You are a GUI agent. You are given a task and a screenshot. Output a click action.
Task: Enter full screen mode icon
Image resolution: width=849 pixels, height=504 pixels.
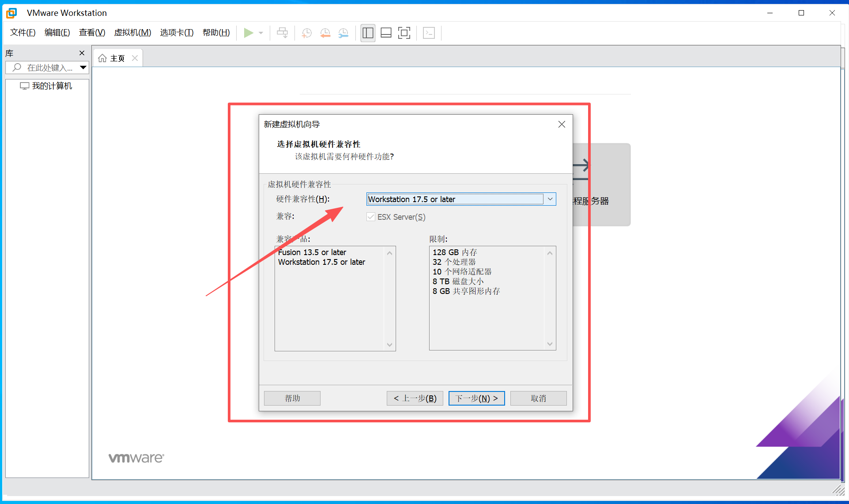[x=404, y=33]
